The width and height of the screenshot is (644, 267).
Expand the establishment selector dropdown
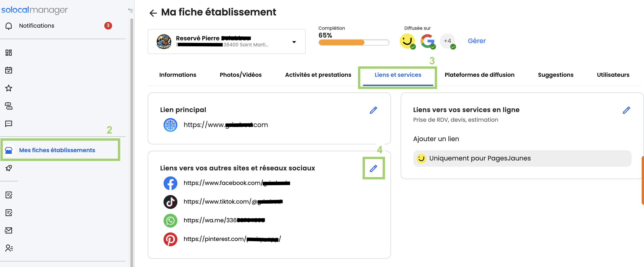[294, 42]
